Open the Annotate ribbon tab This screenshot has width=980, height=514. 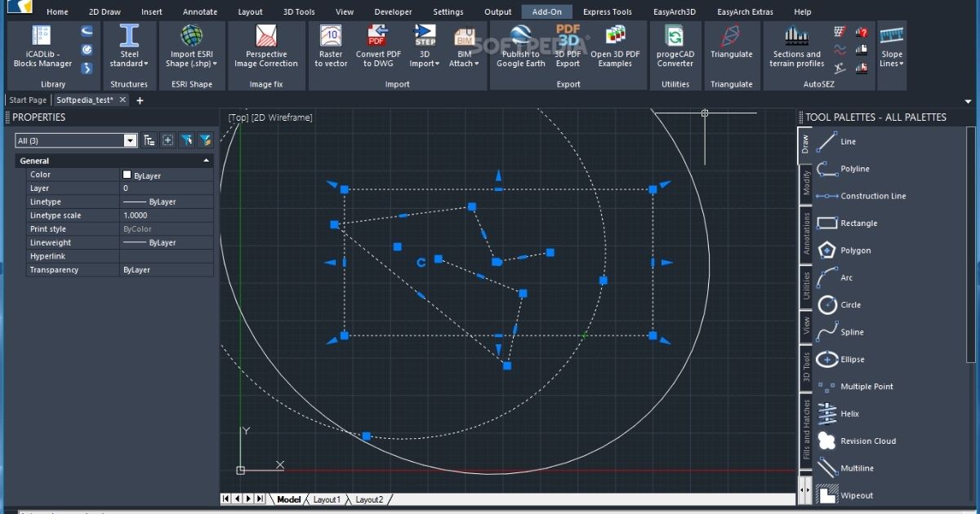point(200,12)
